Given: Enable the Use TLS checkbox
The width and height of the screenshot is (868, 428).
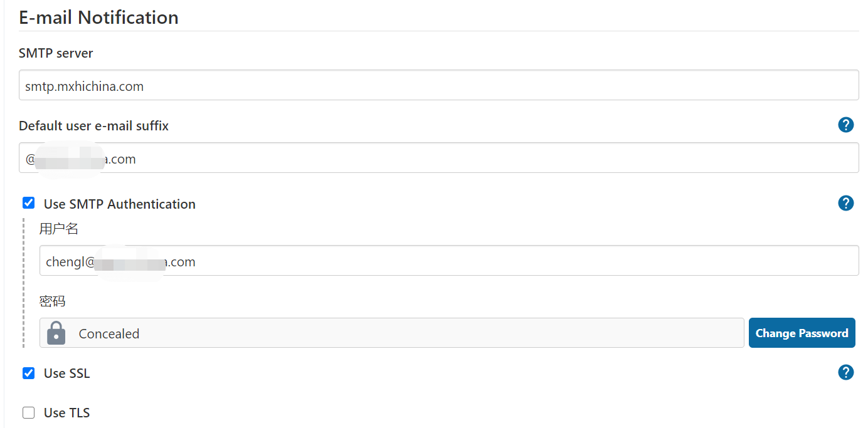Looking at the screenshot, I should 28,412.
